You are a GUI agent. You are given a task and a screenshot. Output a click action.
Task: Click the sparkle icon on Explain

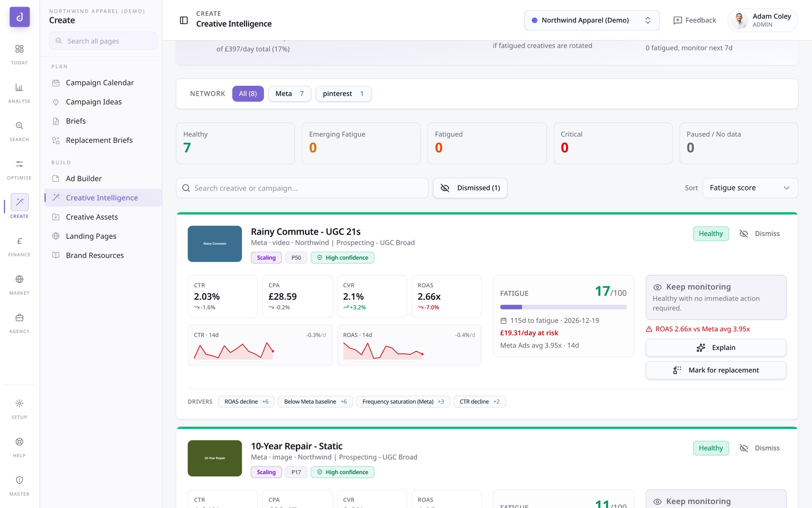(x=701, y=348)
